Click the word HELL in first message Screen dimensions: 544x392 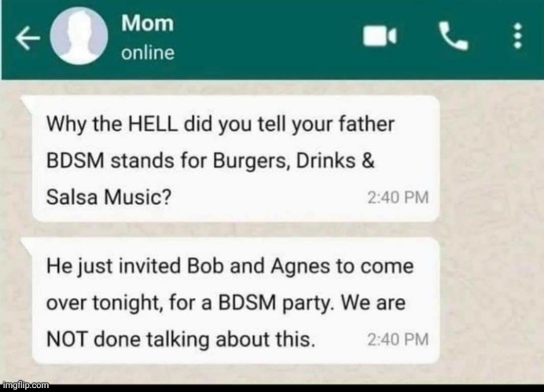(x=153, y=124)
